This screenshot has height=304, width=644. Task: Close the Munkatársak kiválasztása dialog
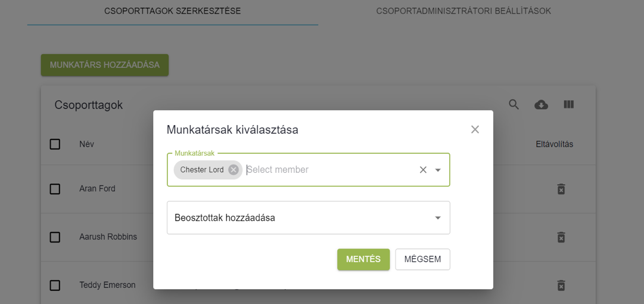pos(475,129)
